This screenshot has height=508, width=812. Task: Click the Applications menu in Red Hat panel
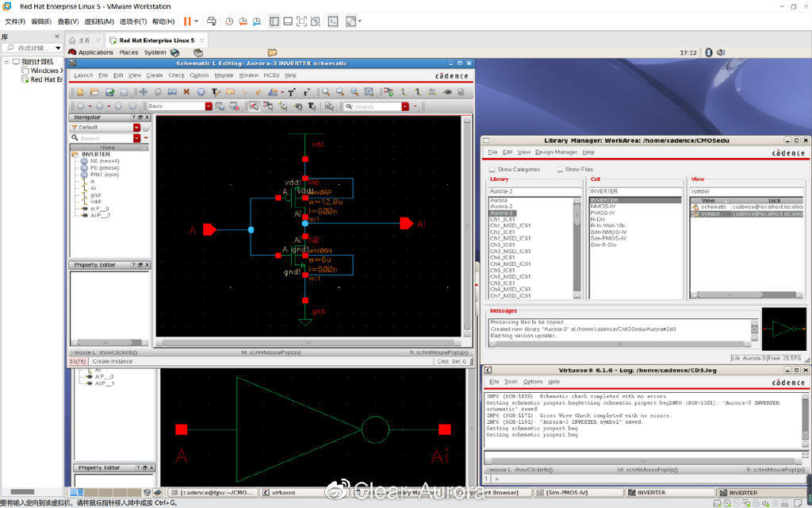(95, 52)
